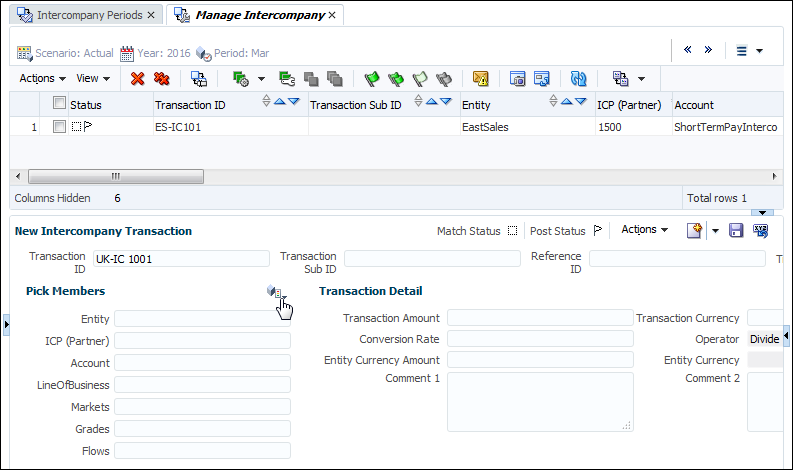Click the grid scrollbar right arrow
Screen dimensions: 793x470
tap(774, 176)
